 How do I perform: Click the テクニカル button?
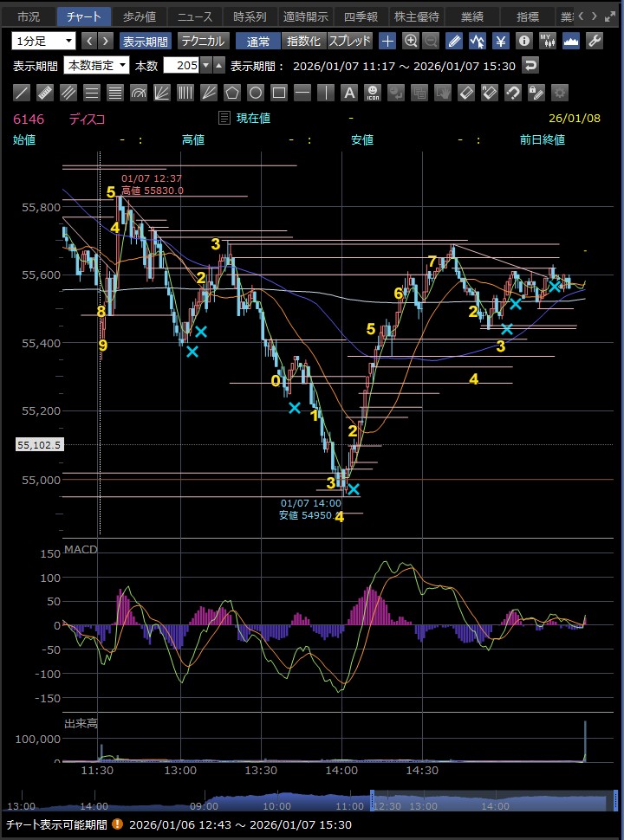point(204,41)
